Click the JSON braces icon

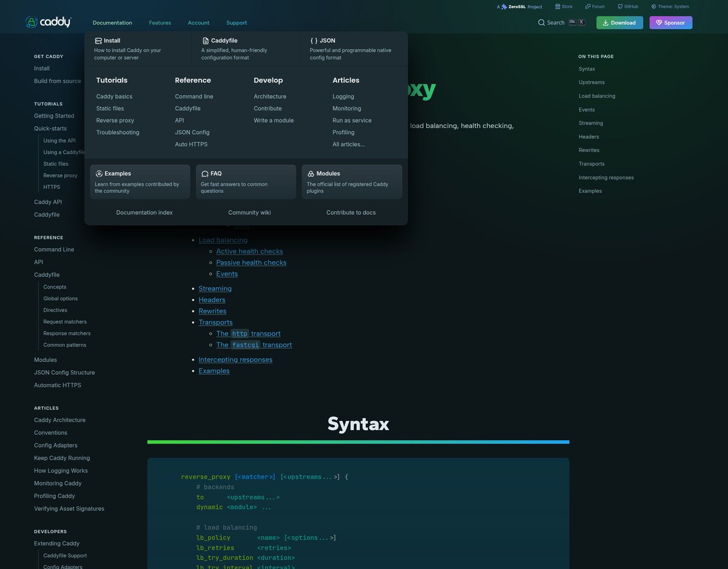(x=314, y=41)
